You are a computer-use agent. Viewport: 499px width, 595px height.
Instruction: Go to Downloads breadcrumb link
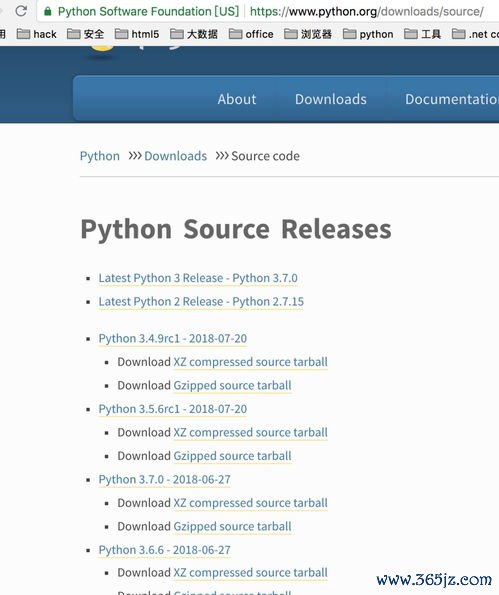tap(175, 156)
